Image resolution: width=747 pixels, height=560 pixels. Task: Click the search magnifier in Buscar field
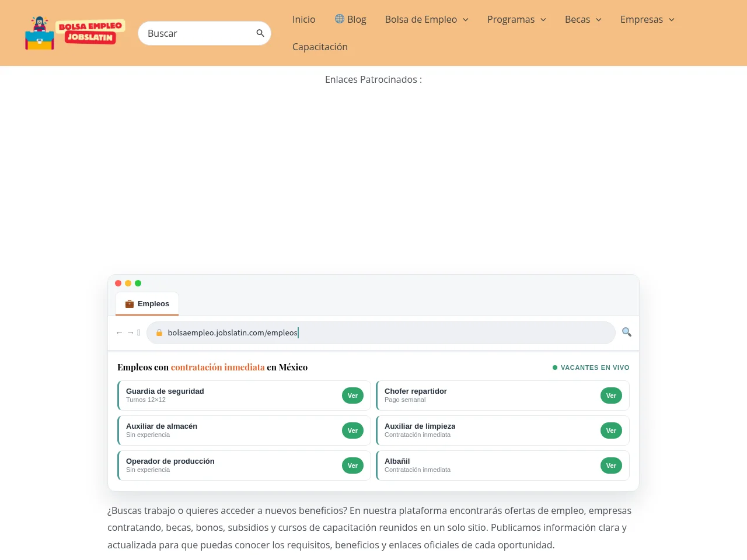point(260,33)
